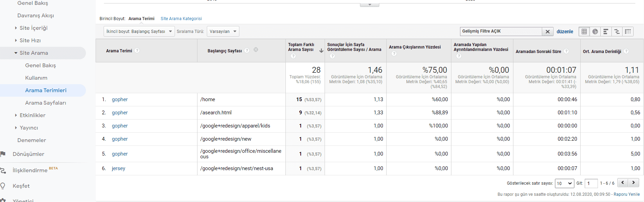The width and height of the screenshot is (644, 202).
Task: Open the rows-per-page selector showing 10
Action: (x=564, y=183)
